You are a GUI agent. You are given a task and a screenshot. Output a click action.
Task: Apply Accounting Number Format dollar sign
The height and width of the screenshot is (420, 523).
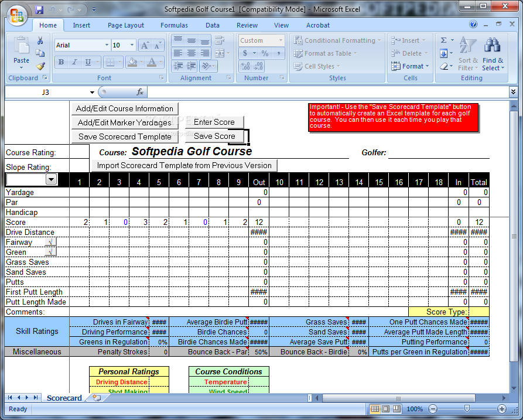point(245,53)
